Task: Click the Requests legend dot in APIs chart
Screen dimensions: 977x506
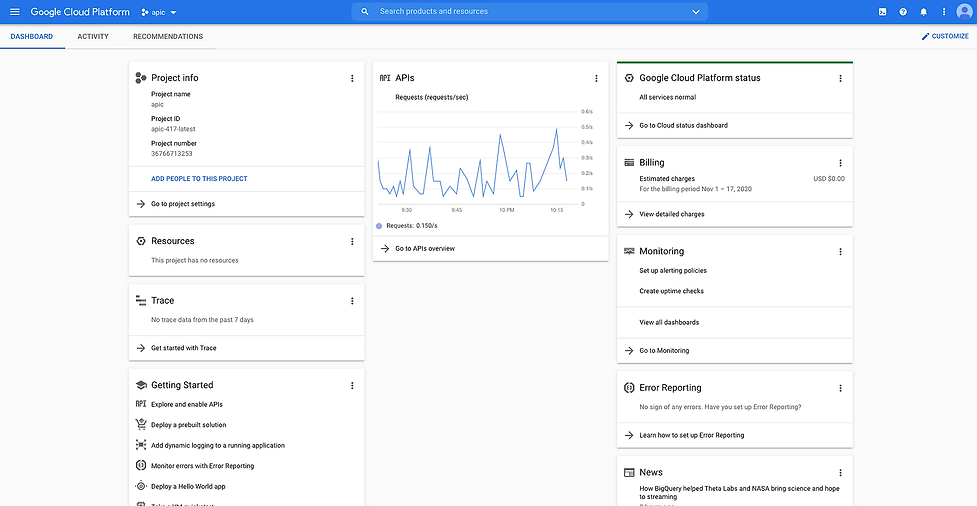Action: 379,226
